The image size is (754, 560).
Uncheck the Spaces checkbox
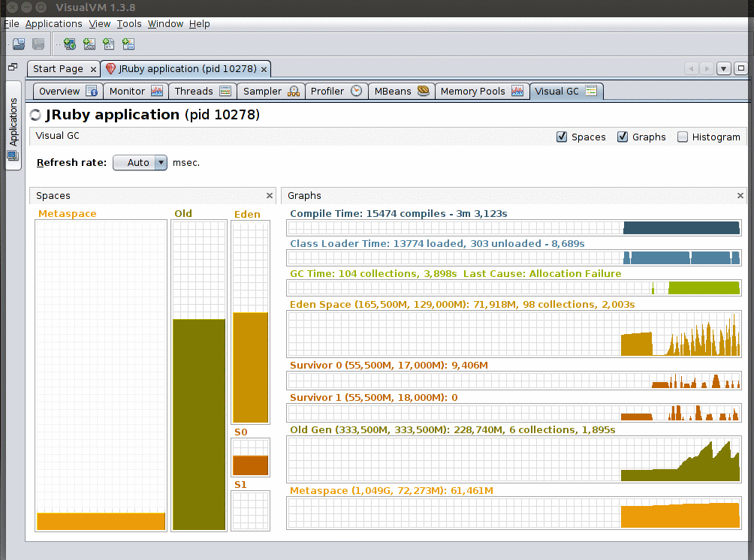[x=562, y=137]
